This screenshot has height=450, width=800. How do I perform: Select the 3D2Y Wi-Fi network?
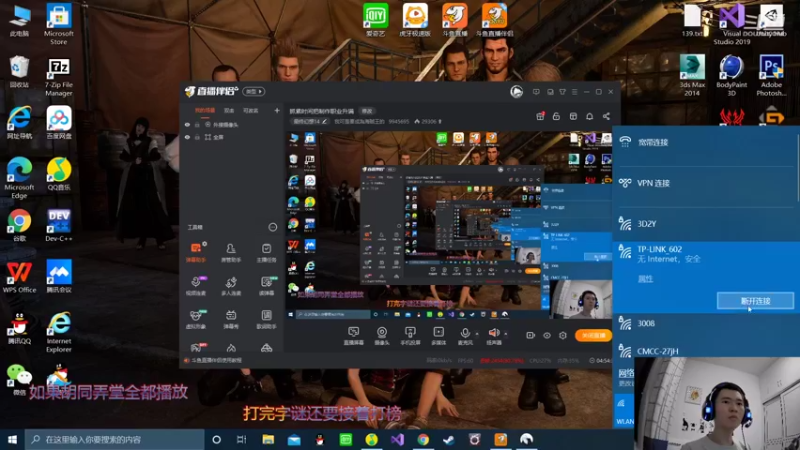[706, 223]
